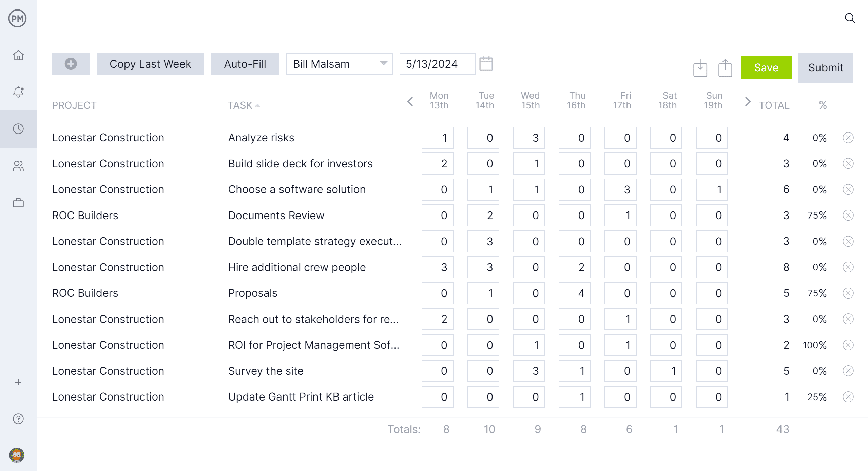Image resolution: width=868 pixels, height=471 pixels.
Task: Remove the Analyze risks row
Action: point(848,138)
